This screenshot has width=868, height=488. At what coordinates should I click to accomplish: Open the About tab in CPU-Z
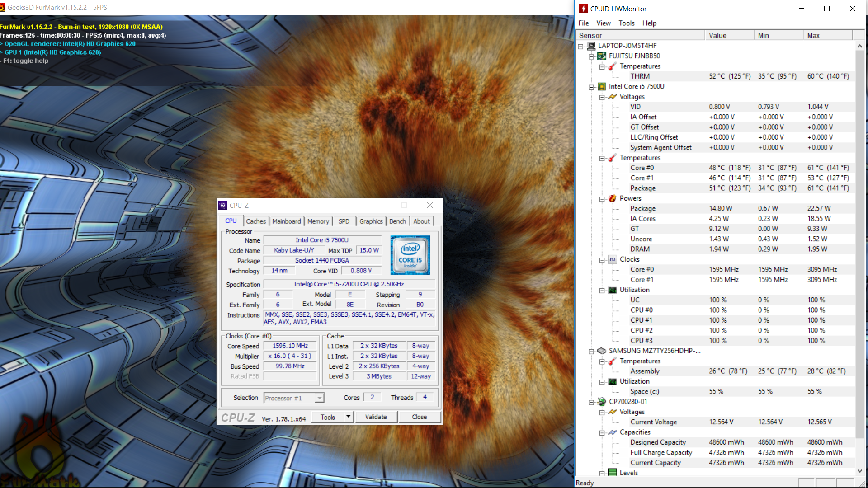click(x=421, y=221)
